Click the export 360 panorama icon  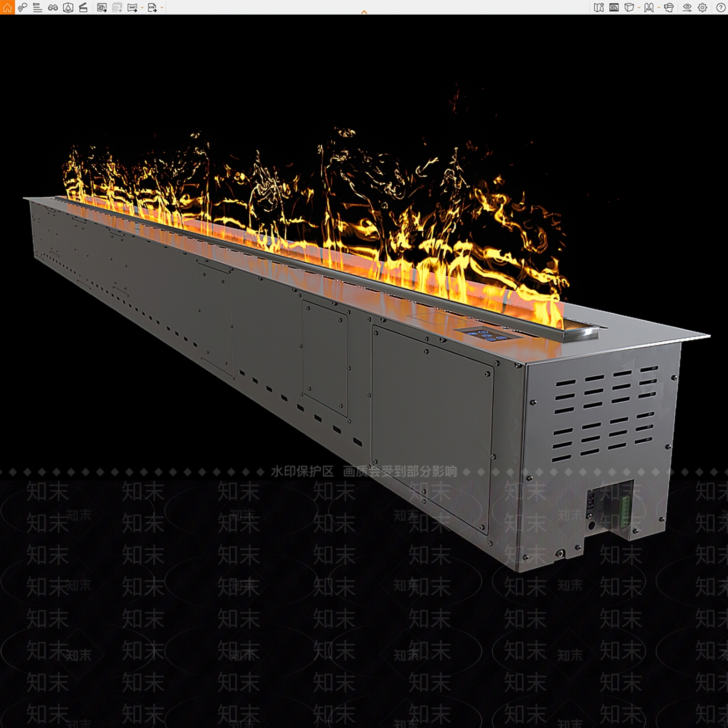pyautogui.click(x=132, y=7)
